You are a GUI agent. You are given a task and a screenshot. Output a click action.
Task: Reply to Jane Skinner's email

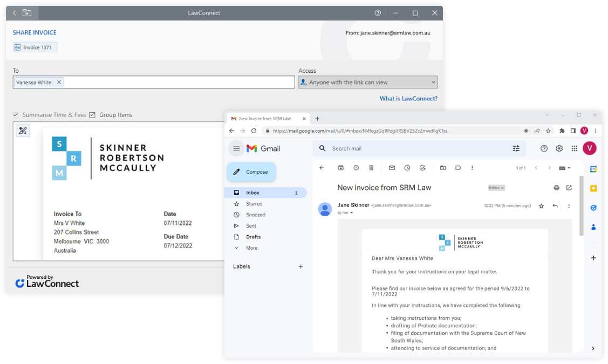tap(555, 205)
